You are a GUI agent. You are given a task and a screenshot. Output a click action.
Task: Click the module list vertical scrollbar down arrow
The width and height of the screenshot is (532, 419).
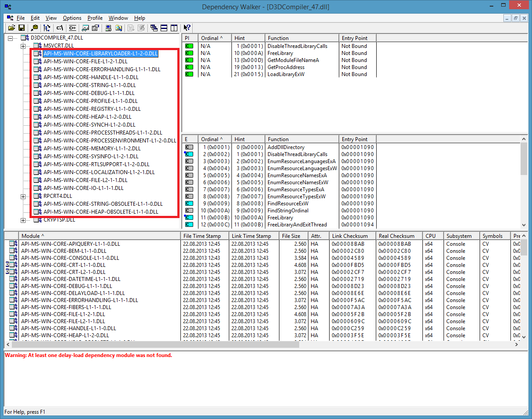click(524, 338)
